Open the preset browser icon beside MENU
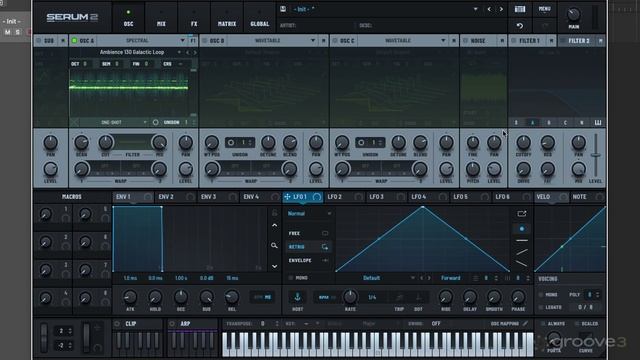640x360 pixels. coord(520,9)
